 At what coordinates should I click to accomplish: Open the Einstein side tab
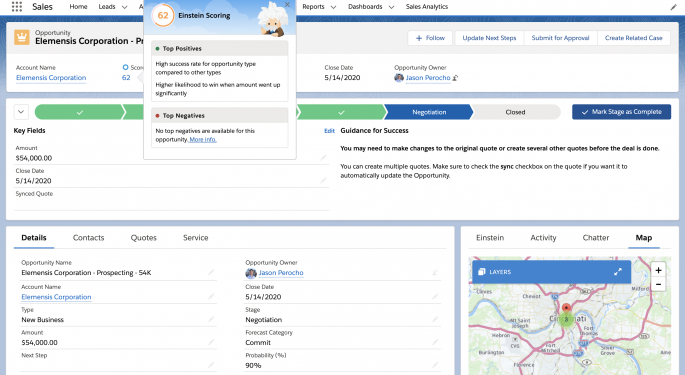coord(490,238)
